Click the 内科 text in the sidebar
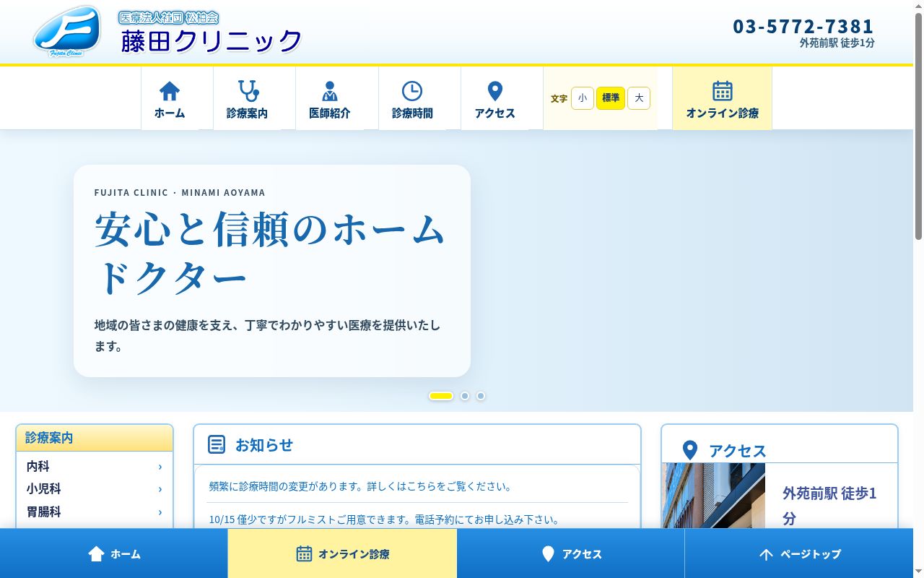 (x=38, y=467)
